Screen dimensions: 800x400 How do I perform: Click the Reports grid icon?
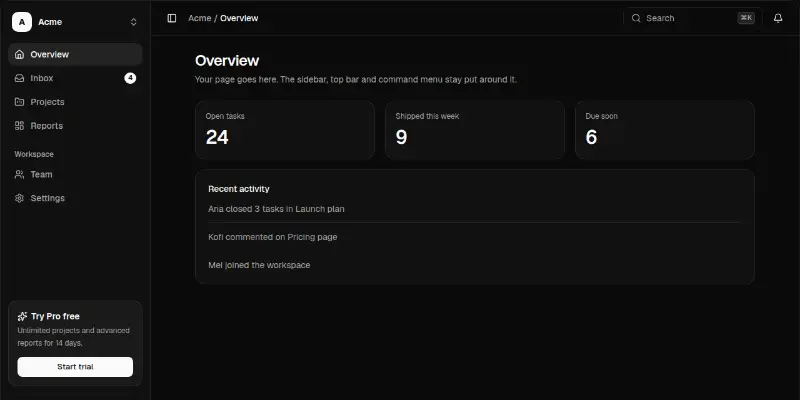tap(19, 126)
